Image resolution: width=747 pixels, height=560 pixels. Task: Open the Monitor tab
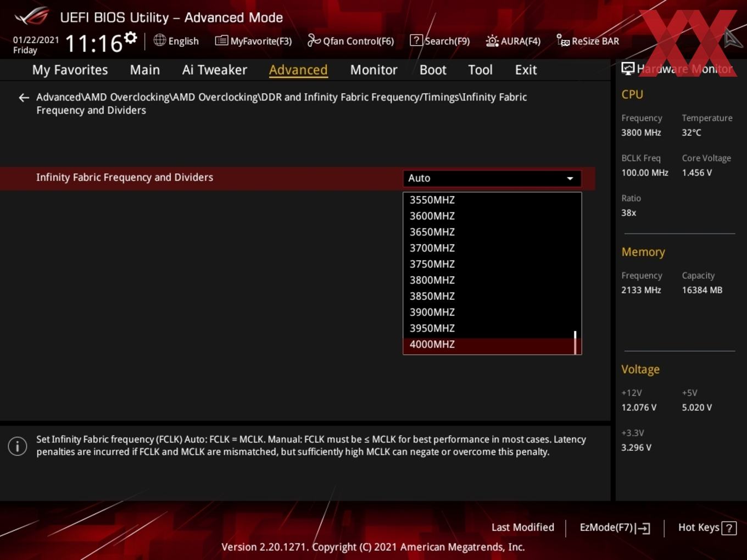point(374,70)
